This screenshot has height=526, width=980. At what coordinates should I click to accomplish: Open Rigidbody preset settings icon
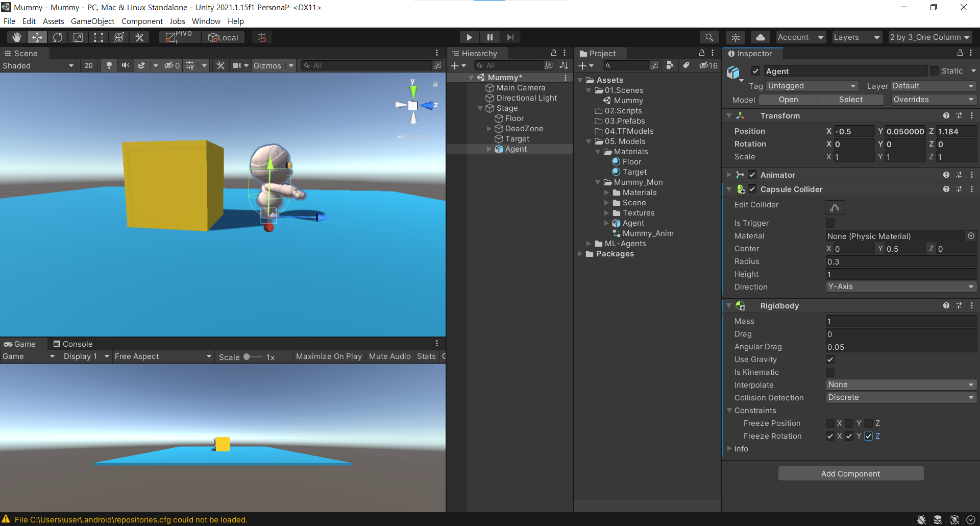point(959,305)
